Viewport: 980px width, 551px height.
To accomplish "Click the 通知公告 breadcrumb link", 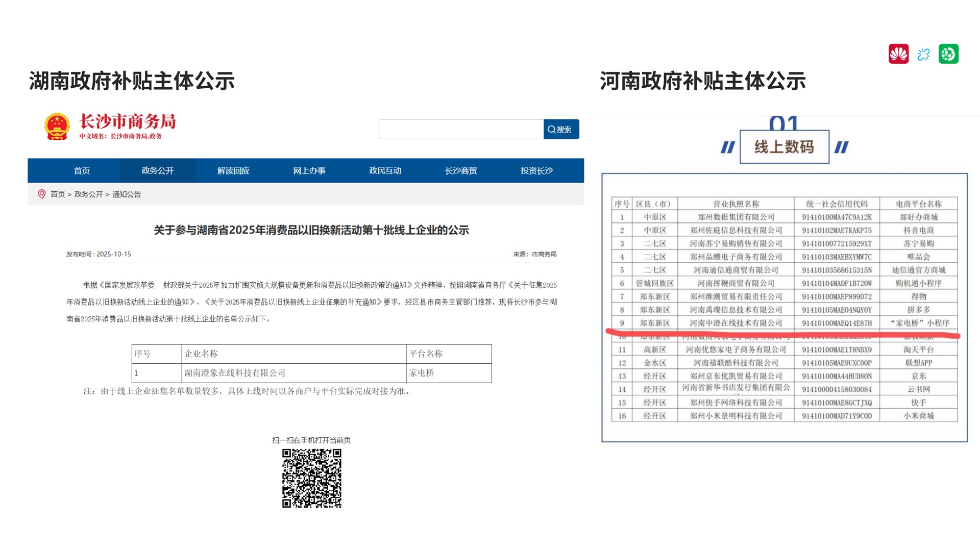I will 127,194.
